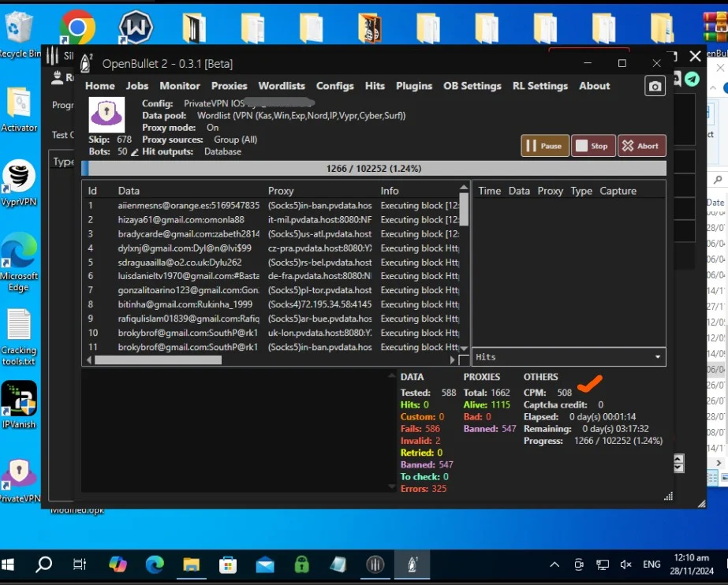
Task: Click the Time column header in the hits table
Action: pyautogui.click(x=489, y=191)
